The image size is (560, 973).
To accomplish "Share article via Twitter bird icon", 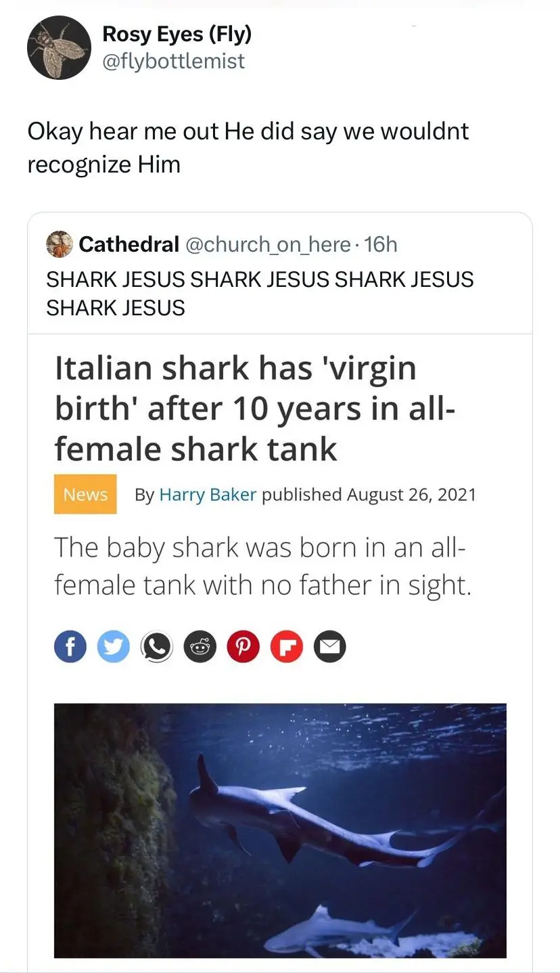I will [113, 648].
